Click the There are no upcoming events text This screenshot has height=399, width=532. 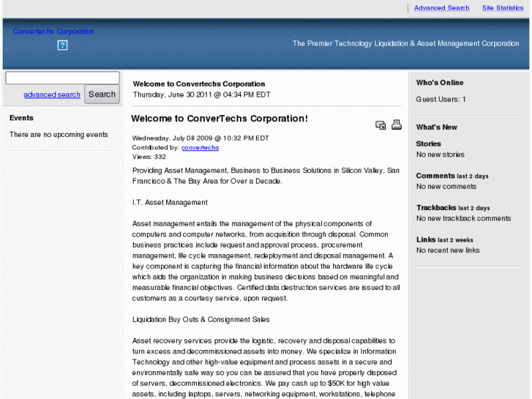59,135
